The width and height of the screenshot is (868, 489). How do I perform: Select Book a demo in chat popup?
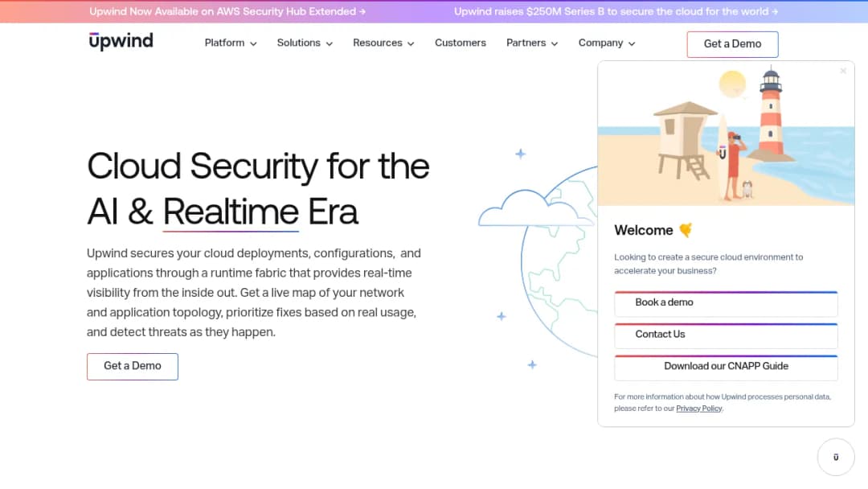[726, 303]
